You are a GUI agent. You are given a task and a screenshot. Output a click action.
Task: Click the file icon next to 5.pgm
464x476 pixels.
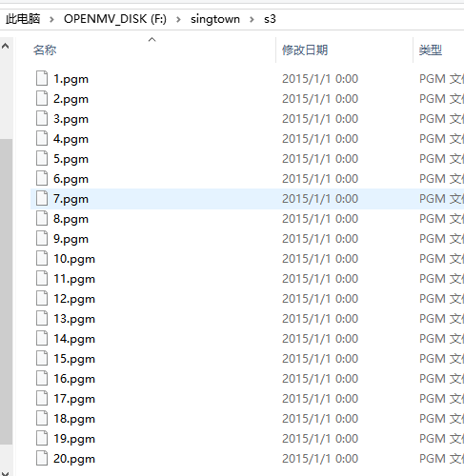42,158
